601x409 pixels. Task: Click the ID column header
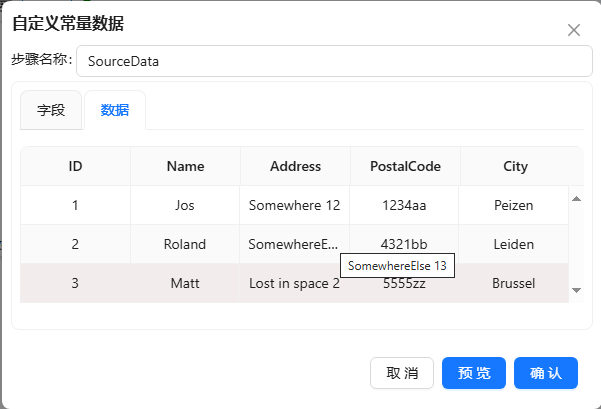coord(75,166)
